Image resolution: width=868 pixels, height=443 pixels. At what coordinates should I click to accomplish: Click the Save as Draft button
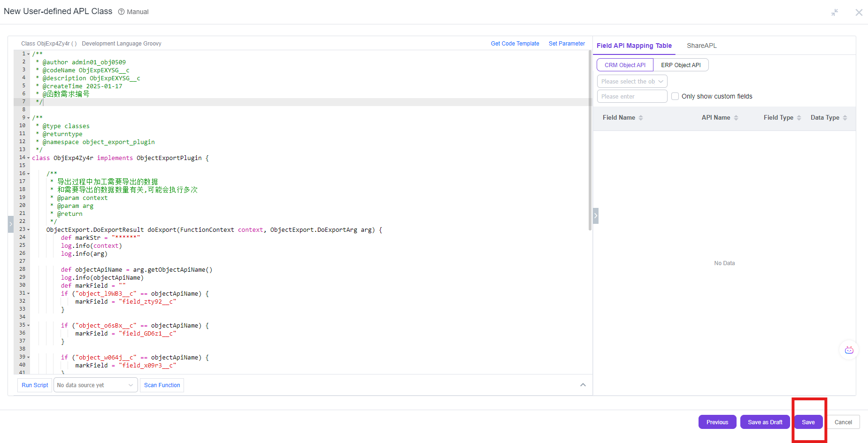tap(765, 422)
